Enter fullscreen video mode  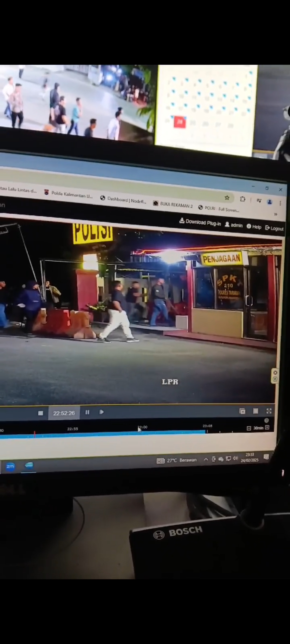(269, 411)
